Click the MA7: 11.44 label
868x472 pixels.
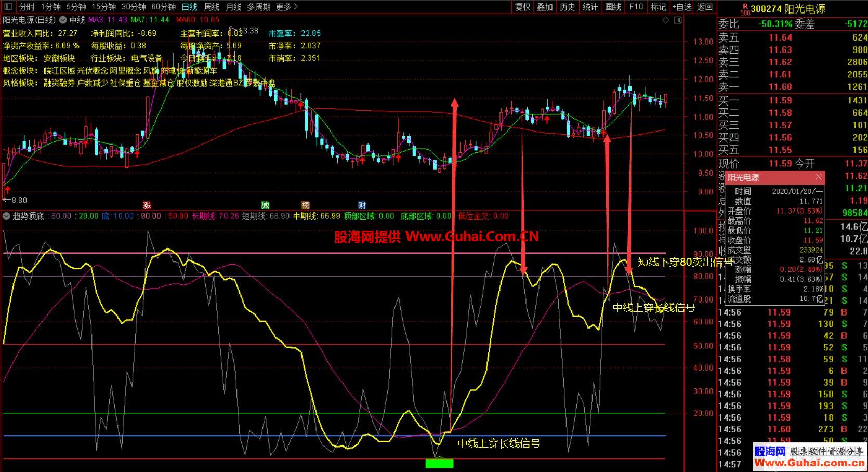coord(150,20)
